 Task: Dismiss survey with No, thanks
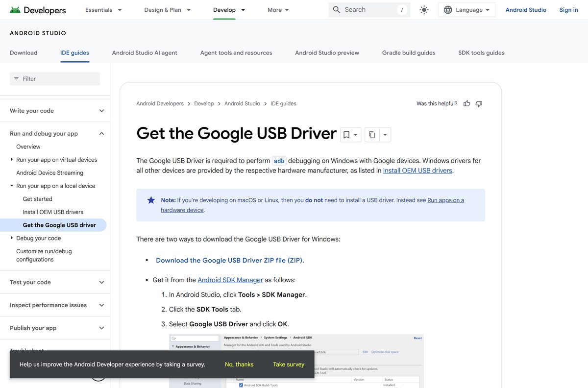click(x=239, y=364)
